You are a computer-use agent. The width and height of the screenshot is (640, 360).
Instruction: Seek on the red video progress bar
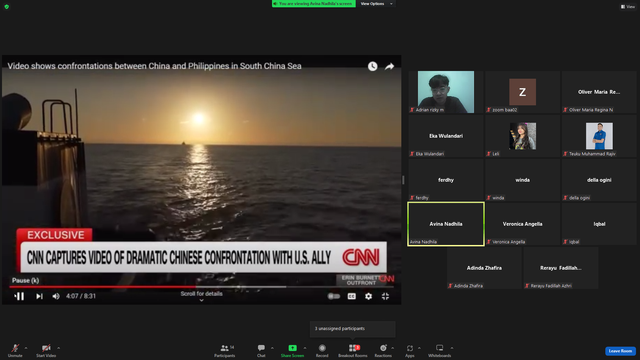[202, 287]
